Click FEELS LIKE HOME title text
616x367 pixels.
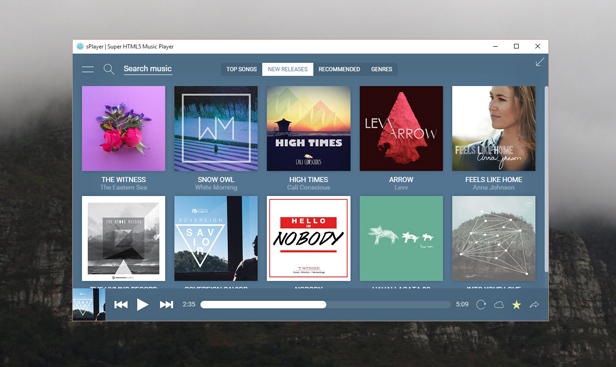pos(494,180)
